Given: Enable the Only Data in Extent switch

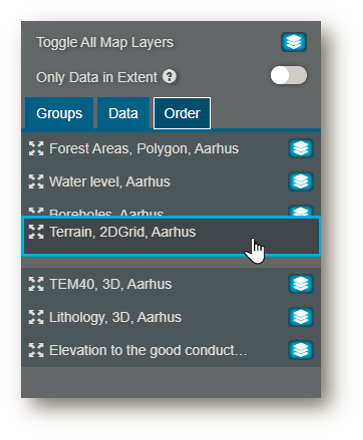Looking at the screenshot, I should tap(289, 75).
